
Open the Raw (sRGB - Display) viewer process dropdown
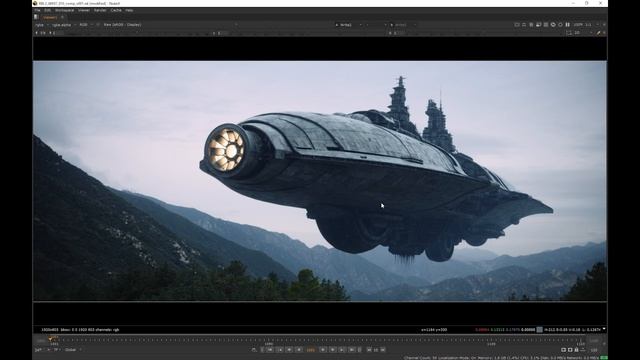(x=122, y=25)
